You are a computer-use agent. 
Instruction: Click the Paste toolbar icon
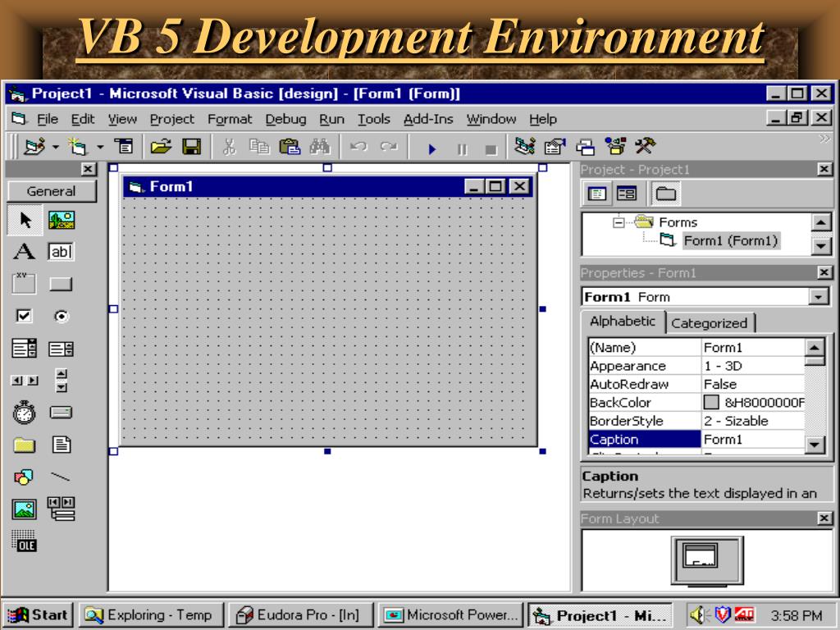coord(290,146)
